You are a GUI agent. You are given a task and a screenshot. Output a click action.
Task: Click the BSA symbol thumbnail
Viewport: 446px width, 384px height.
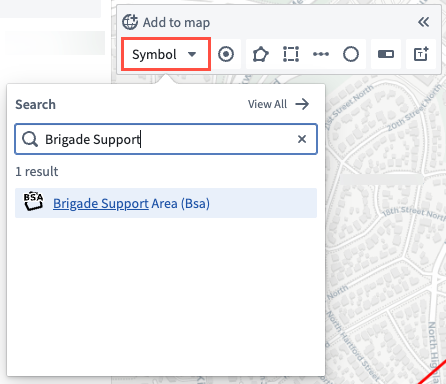click(x=33, y=201)
